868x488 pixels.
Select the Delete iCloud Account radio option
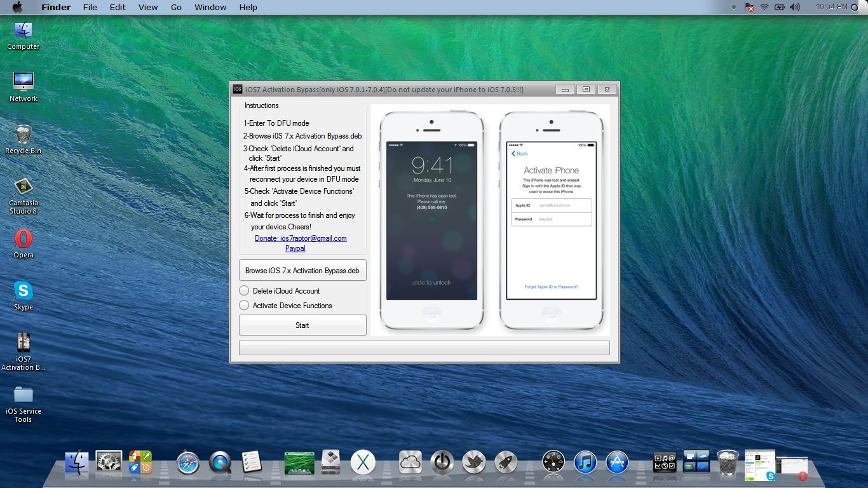(x=244, y=290)
